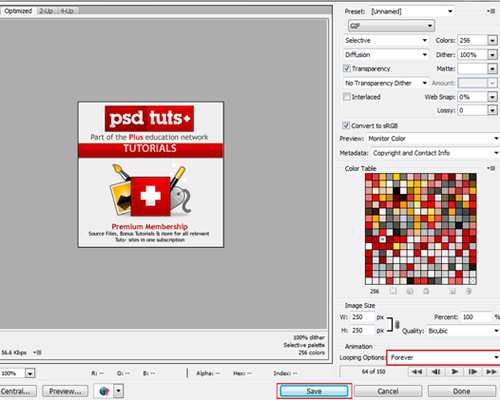Open the Preview Monitor Color dropdown
This screenshot has height=400, width=500.
433,138
